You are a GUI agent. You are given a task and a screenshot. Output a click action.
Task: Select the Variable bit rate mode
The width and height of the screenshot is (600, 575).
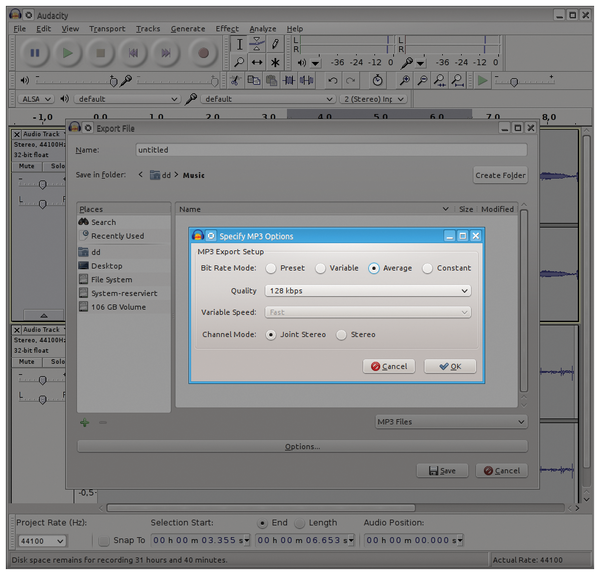click(320, 269)
